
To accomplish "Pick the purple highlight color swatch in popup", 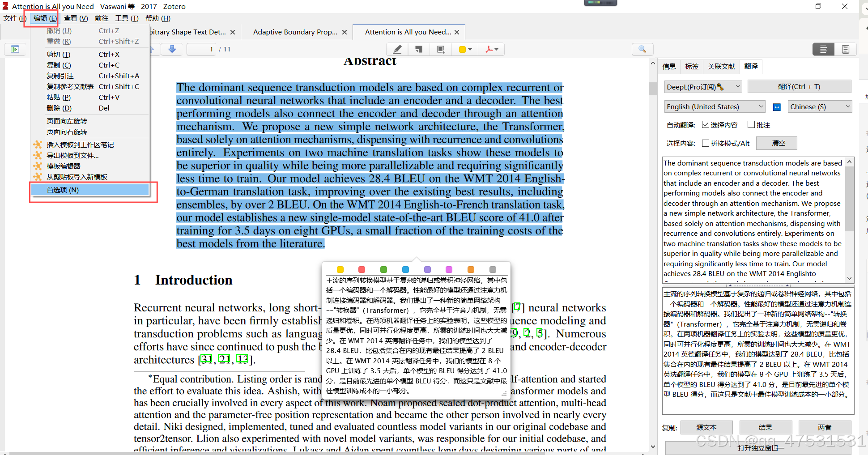I will tap(427, 269).
